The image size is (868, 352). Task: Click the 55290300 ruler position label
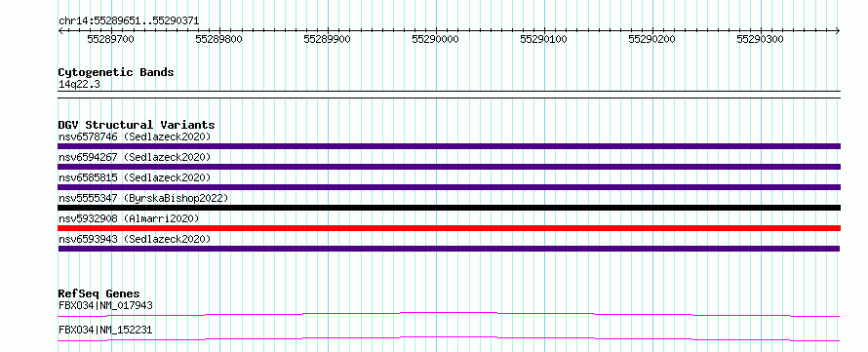(760, 40)
